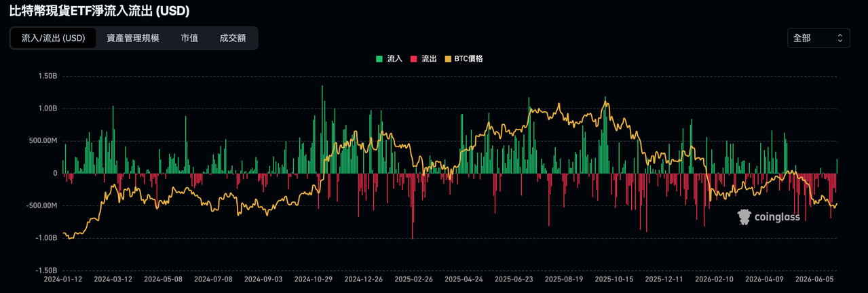868x293 pixels.
Task: Click the 2026-06-05 date label
Action: coord(814,279)
